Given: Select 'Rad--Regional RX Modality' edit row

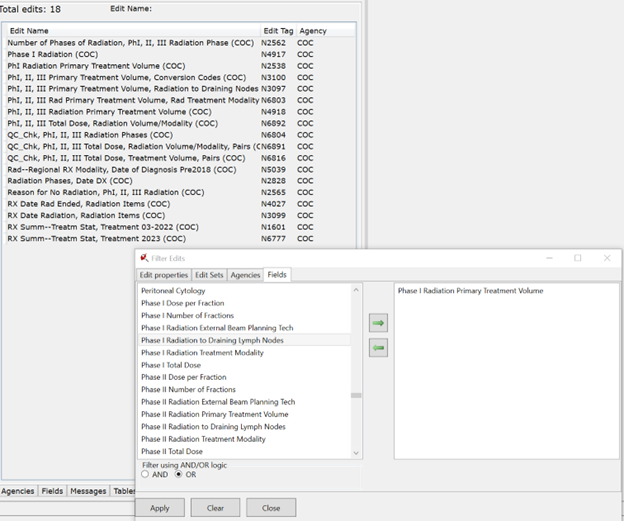Looking at the screenshot, I should coord(180,170).
